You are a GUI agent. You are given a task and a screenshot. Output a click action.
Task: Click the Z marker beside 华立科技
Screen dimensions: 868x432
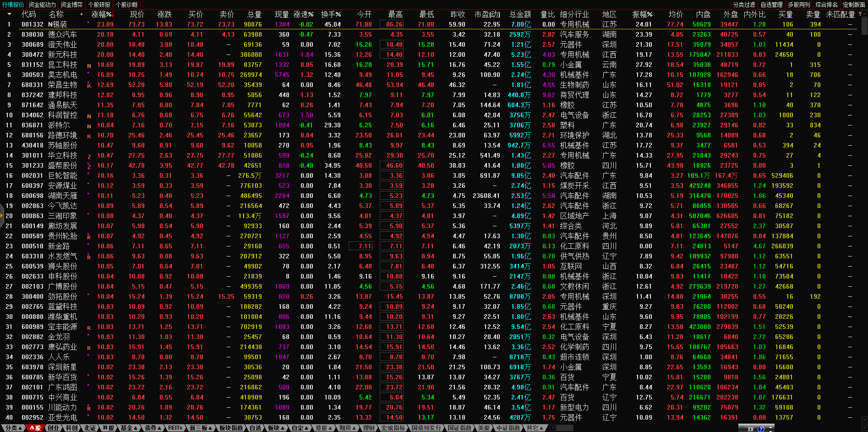(x=89, y=157)
